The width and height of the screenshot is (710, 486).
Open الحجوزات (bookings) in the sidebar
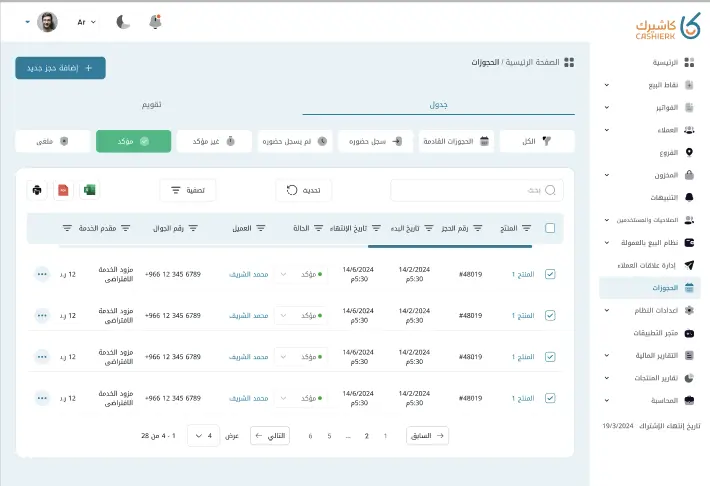pos(650,288)
